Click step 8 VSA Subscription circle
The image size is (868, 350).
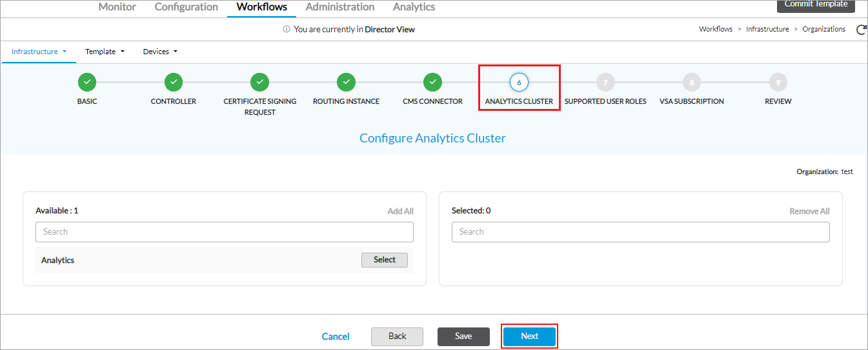coord(692,83)
